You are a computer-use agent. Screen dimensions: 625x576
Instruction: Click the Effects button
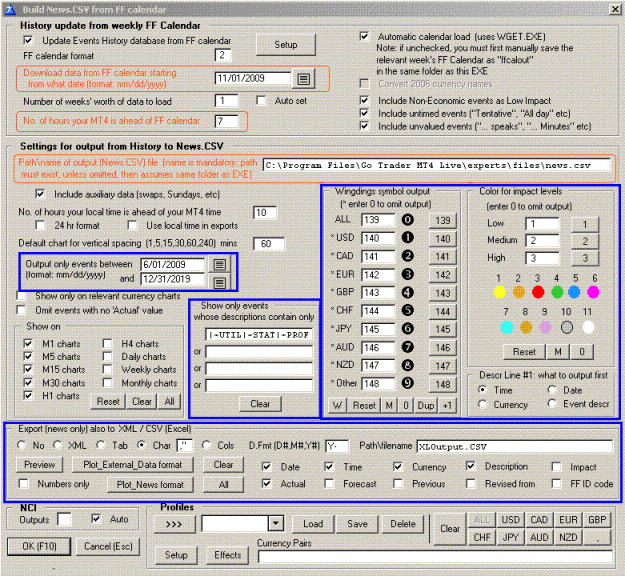click(x=228, y=555)
